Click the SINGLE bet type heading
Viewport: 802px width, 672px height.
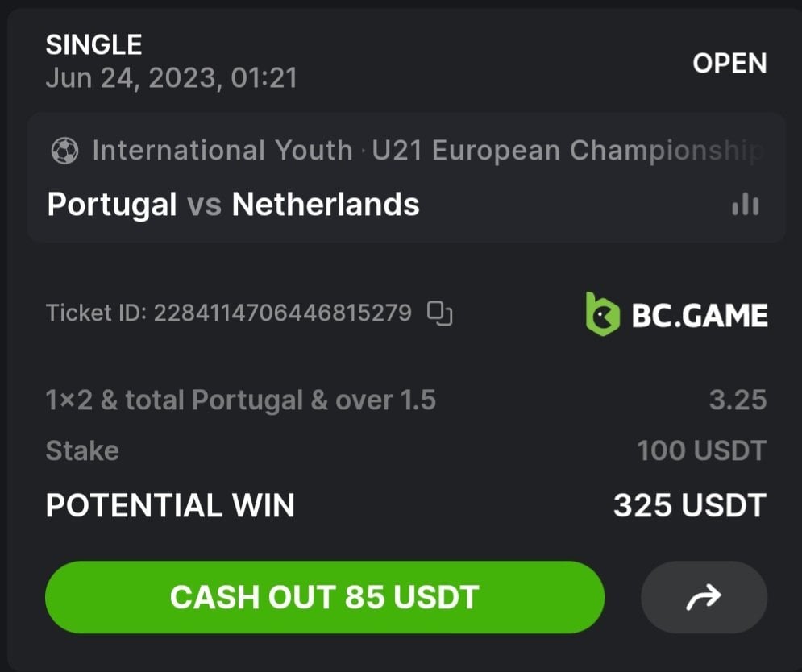93,45
